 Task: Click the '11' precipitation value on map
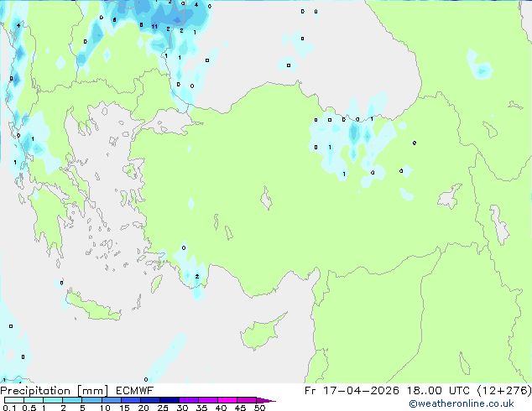[x=154, y=27]
